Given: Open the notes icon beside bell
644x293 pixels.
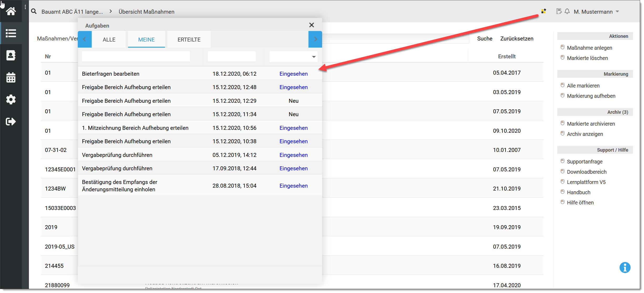Looking at the screenshot, I should (559, 11).
